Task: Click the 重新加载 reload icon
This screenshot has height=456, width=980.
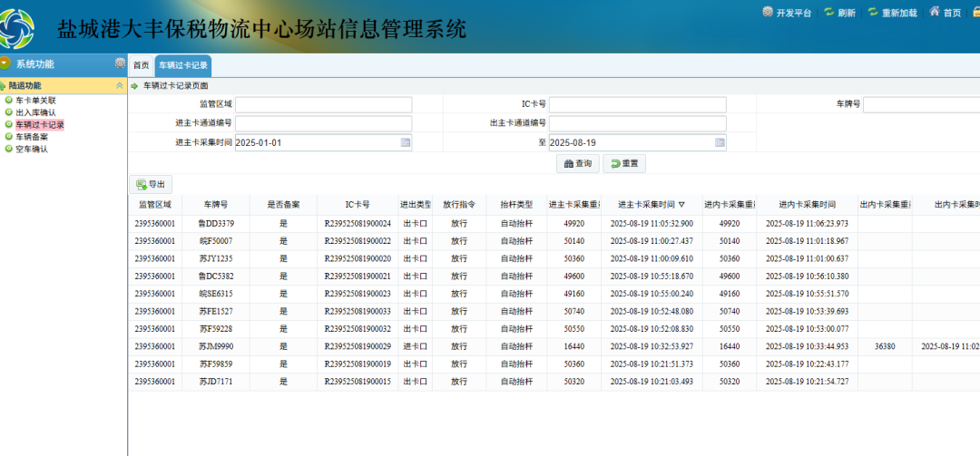Action: pos(873,13)
